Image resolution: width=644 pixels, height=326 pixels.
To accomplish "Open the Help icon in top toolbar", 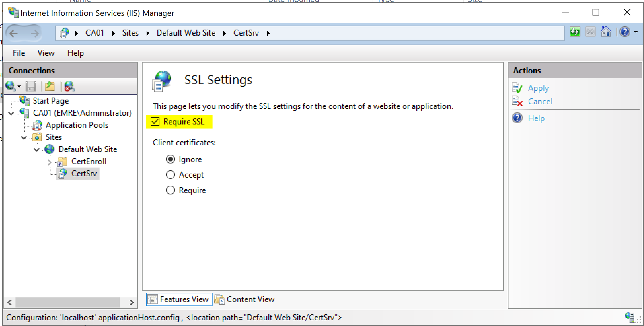I will click(624, 32).
